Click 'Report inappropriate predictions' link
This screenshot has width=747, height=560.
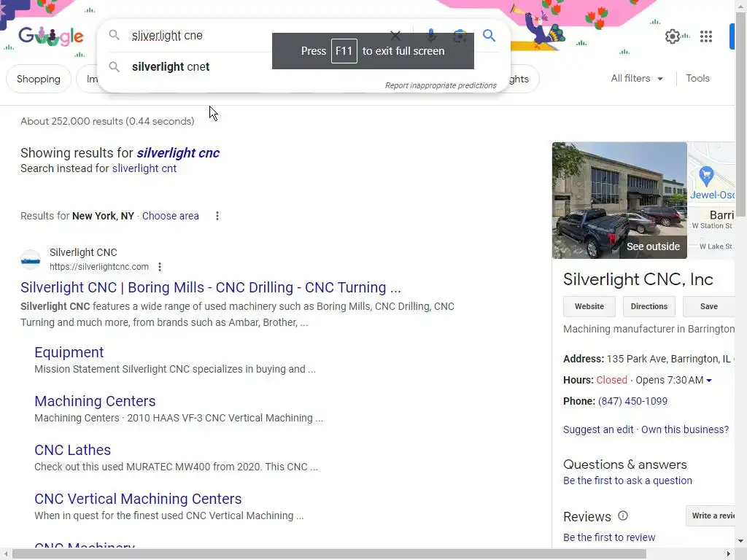[x=441, y=86]
